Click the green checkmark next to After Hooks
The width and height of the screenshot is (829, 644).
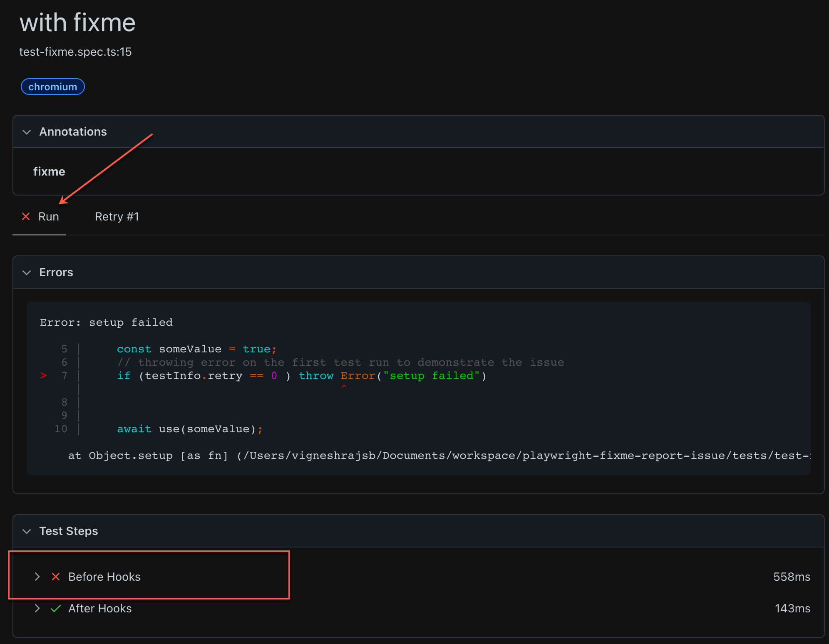coord(56,609)
